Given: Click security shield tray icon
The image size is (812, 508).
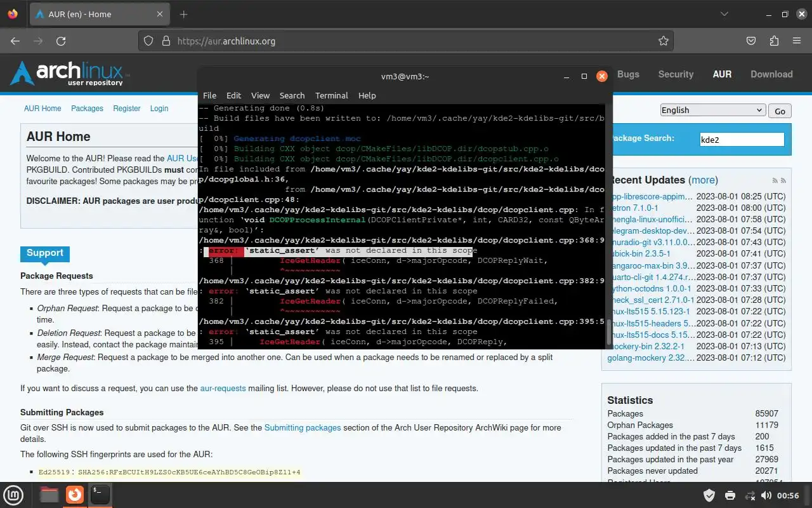Looking at the screenshot, I should click(710, 495).
